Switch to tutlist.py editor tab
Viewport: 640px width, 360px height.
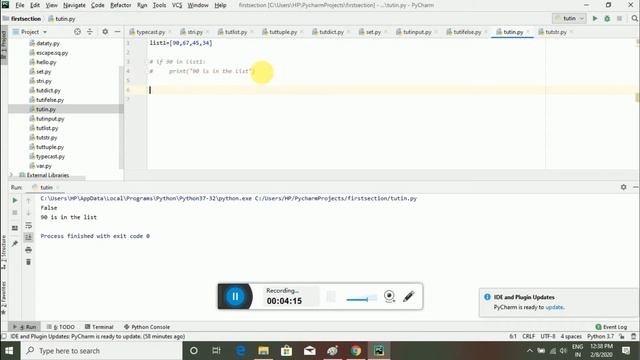(236, 32)
